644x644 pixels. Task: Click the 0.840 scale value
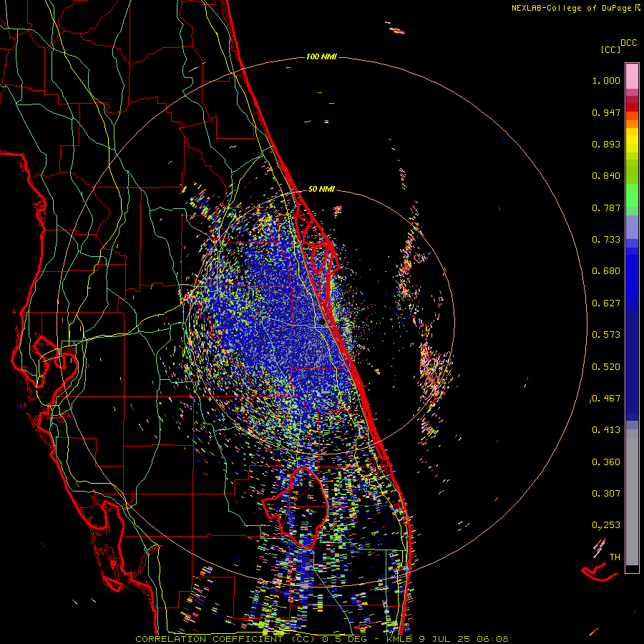pos(606,176)
